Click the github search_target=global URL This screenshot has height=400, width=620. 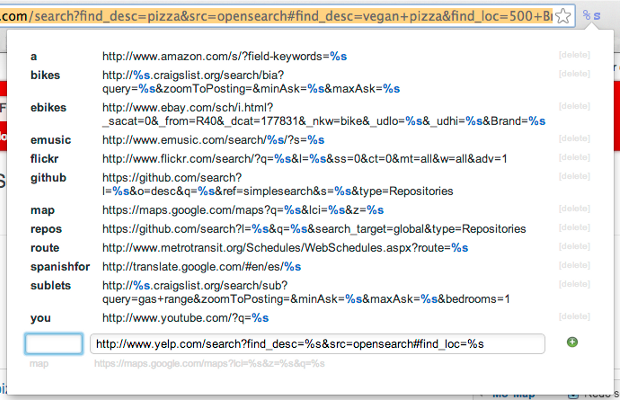[x=314, y=229]
